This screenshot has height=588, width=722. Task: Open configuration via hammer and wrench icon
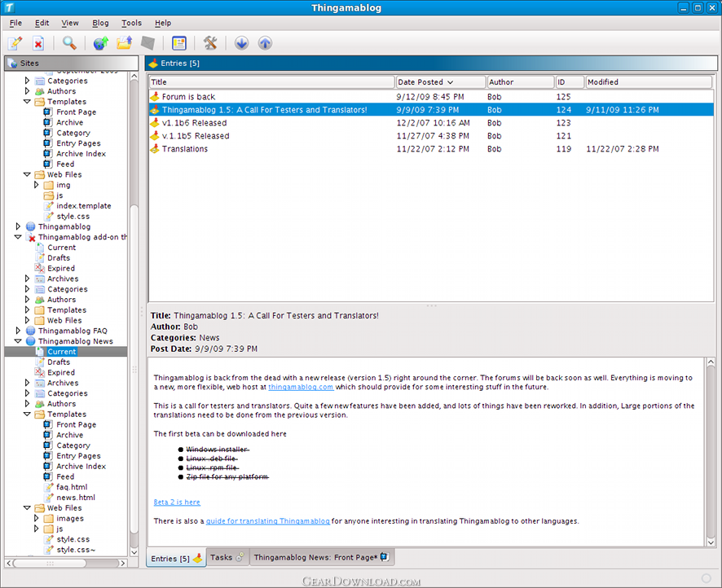pyautogui.click(x=210, y=43)
